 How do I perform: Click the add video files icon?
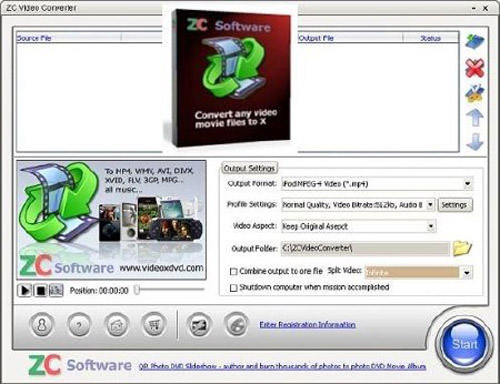click(x=475, y=41)
